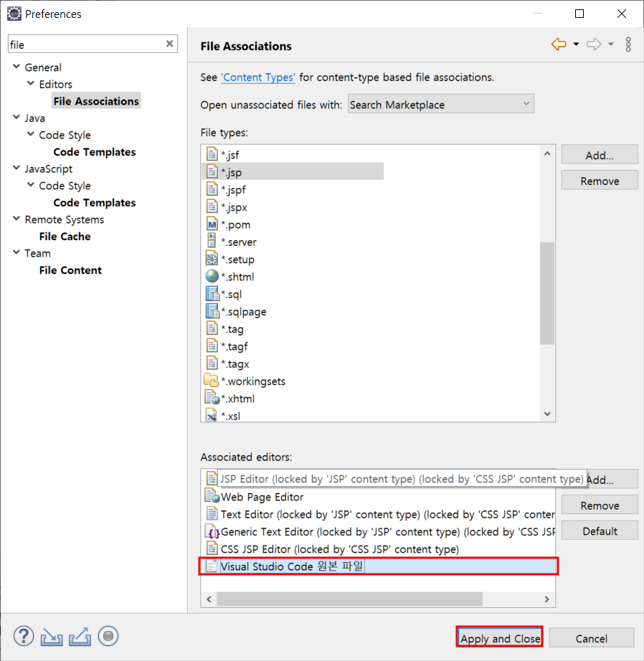Select the Generic Text Editor entry icon
The height and width of the screenshot is (661, 644).
(212, 532)
